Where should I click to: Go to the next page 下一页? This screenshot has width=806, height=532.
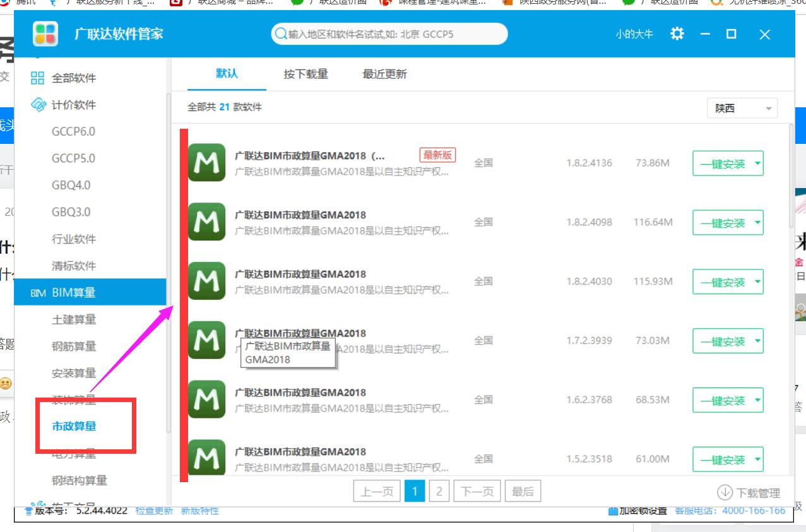coord(477,492)
